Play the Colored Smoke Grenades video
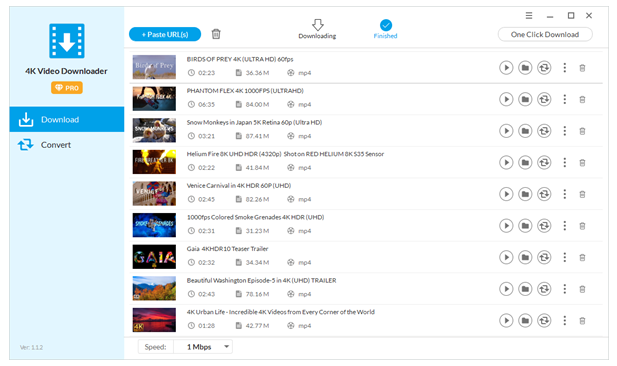 [506, 226]
